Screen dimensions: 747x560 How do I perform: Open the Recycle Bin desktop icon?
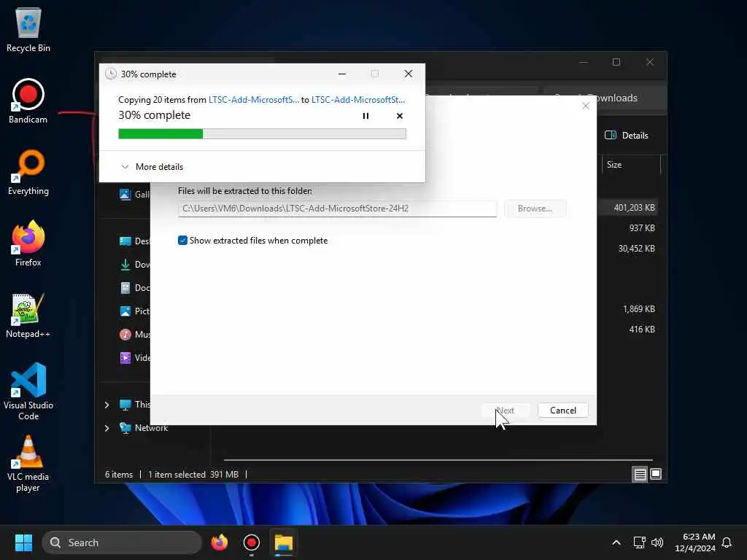(x=28, y=29)
